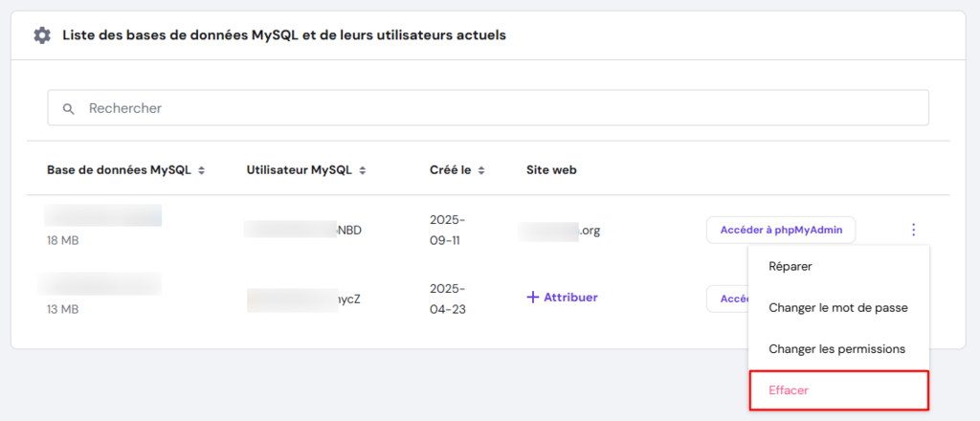Click the 2025-09-11 creation date cell
This screenshot has width=980, height=421.
445,230
